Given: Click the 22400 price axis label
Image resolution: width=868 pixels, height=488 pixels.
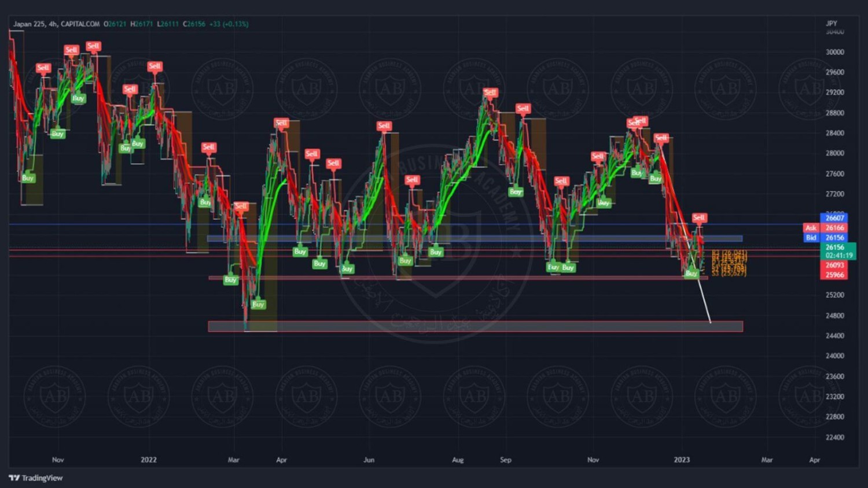Looking at the screenshot, I should [x=834, y=438].
